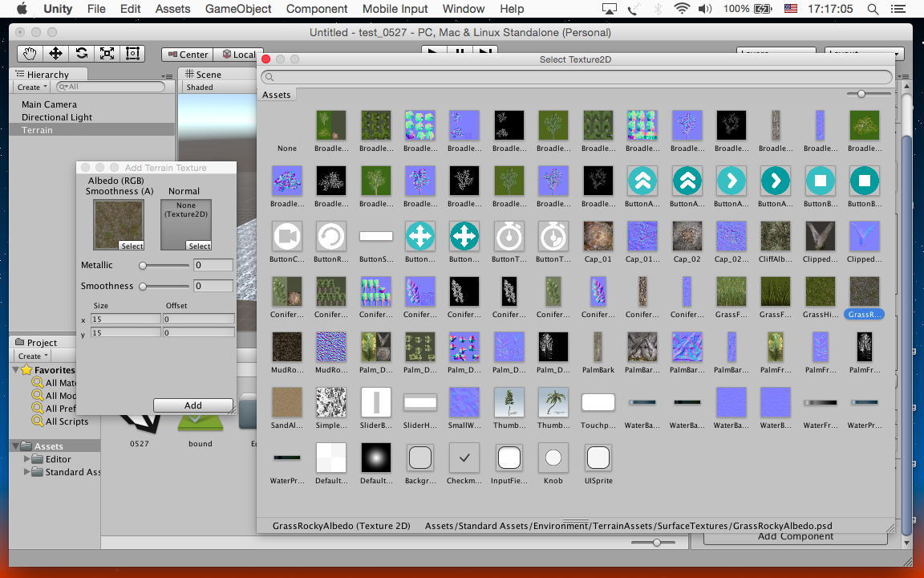
Task: Select the None texture option
Action: tap(287, 132)
